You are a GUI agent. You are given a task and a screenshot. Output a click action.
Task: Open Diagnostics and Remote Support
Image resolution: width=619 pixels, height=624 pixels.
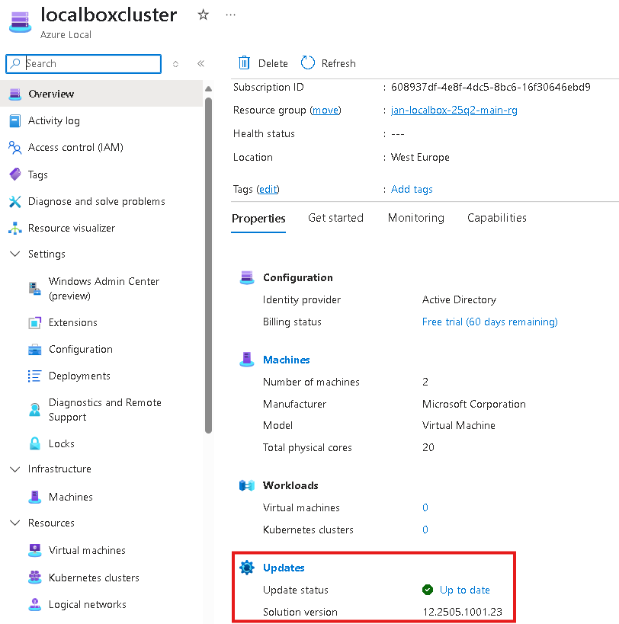(x=105, y=410)
